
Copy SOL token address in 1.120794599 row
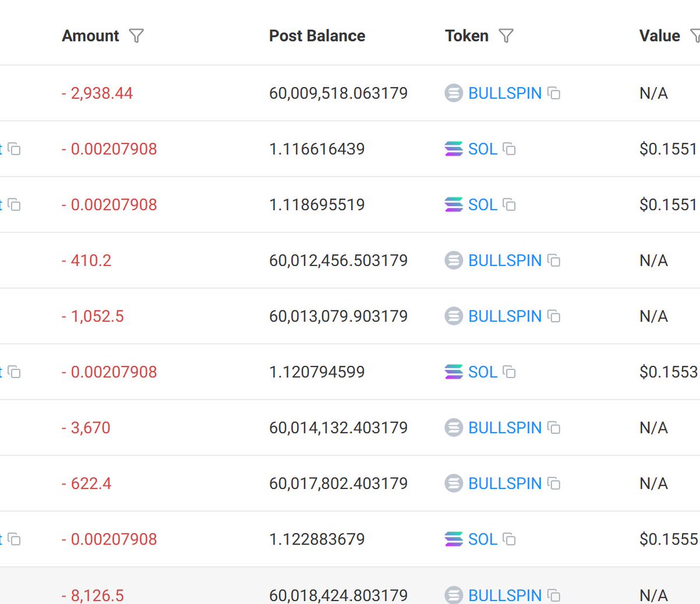(x=509, y=372)
